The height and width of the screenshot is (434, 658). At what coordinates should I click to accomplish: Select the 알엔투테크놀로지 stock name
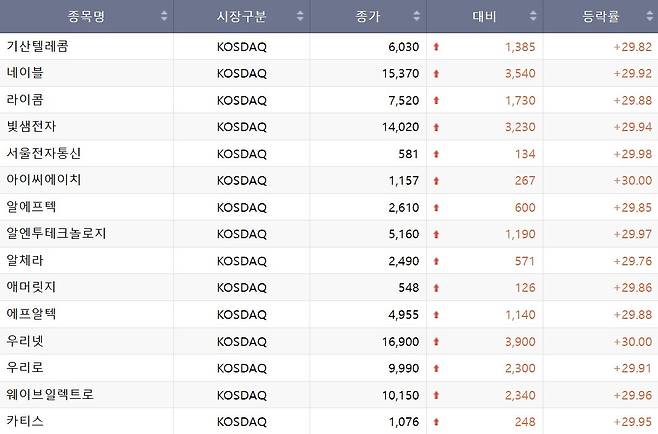(x=56, y=233)
